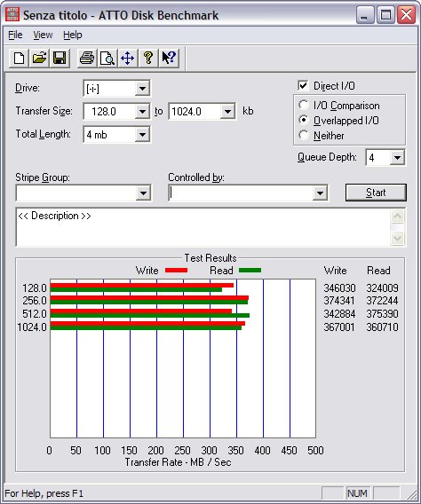Print results using the printer icon

pyautogui.click(x=87, y=59)
